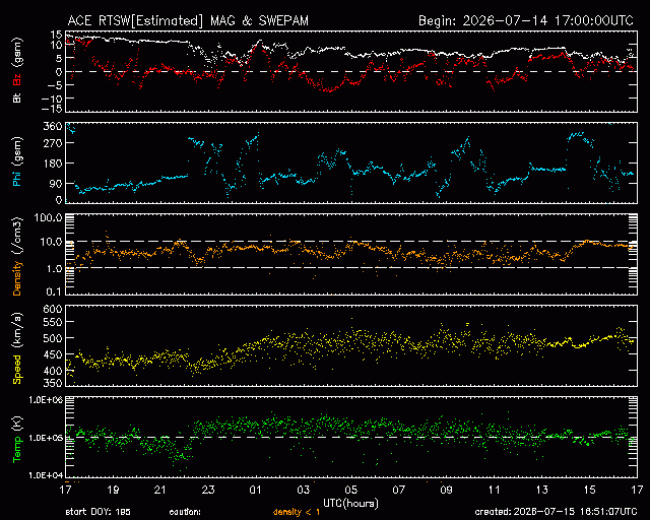
Task: Click the '03' hour tick label
Action: coord(303,490)
